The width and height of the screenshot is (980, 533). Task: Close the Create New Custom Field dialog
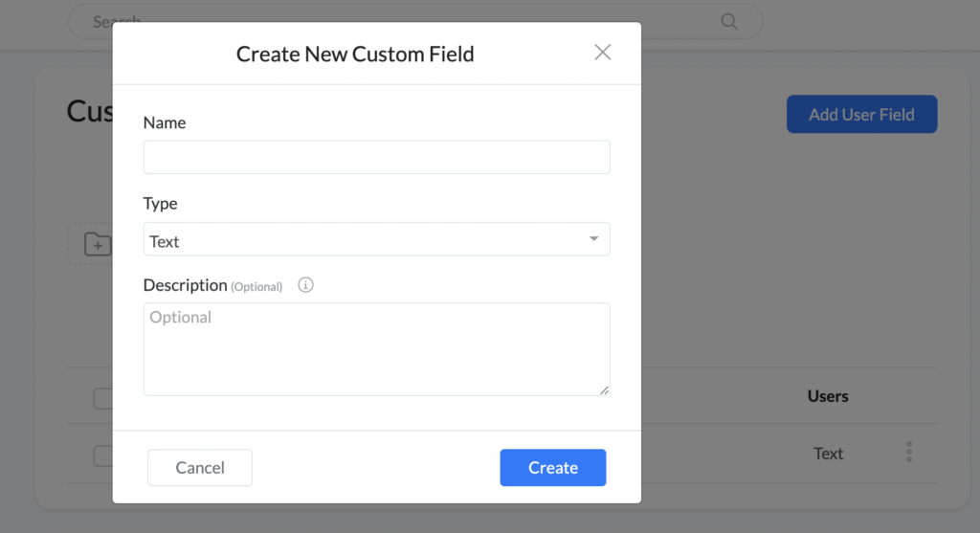point(602,53)
